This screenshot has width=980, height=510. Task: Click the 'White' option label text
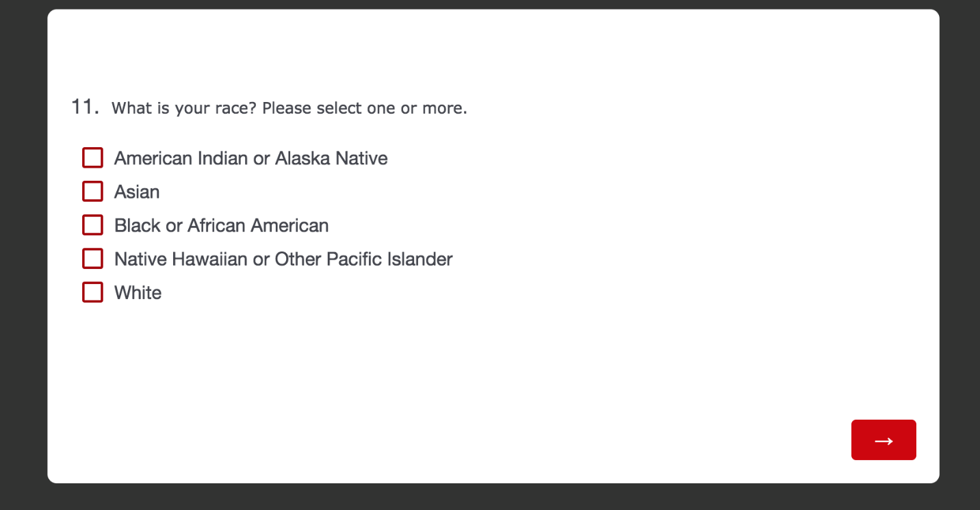tap(138, 293)
